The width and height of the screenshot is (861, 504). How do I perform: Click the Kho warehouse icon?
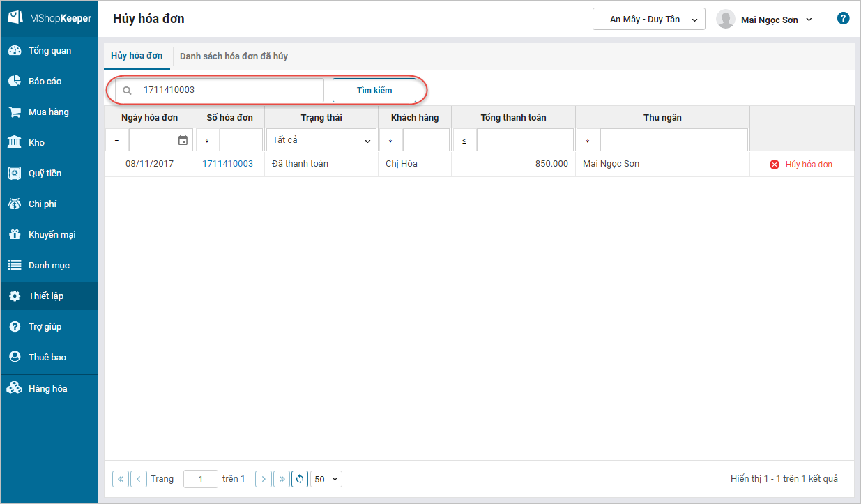click(x=14, y=143)
